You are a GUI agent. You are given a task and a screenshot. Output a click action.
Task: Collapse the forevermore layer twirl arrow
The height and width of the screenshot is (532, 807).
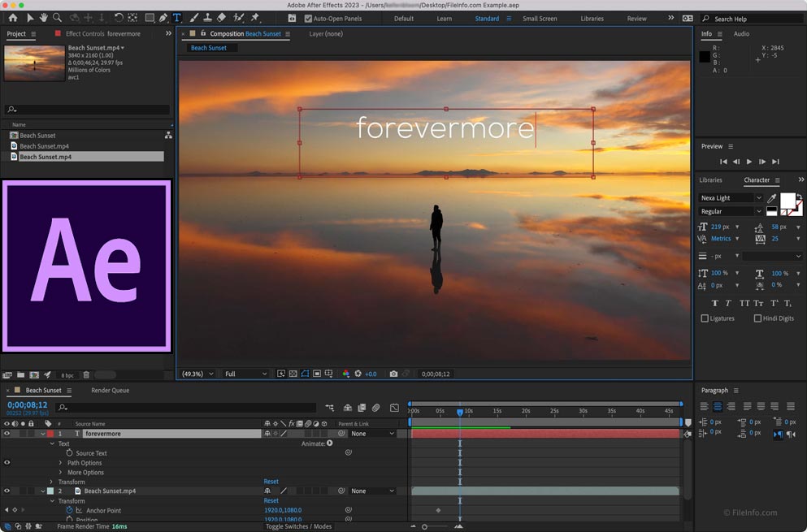pyautogui.click(x=43, y=434)
